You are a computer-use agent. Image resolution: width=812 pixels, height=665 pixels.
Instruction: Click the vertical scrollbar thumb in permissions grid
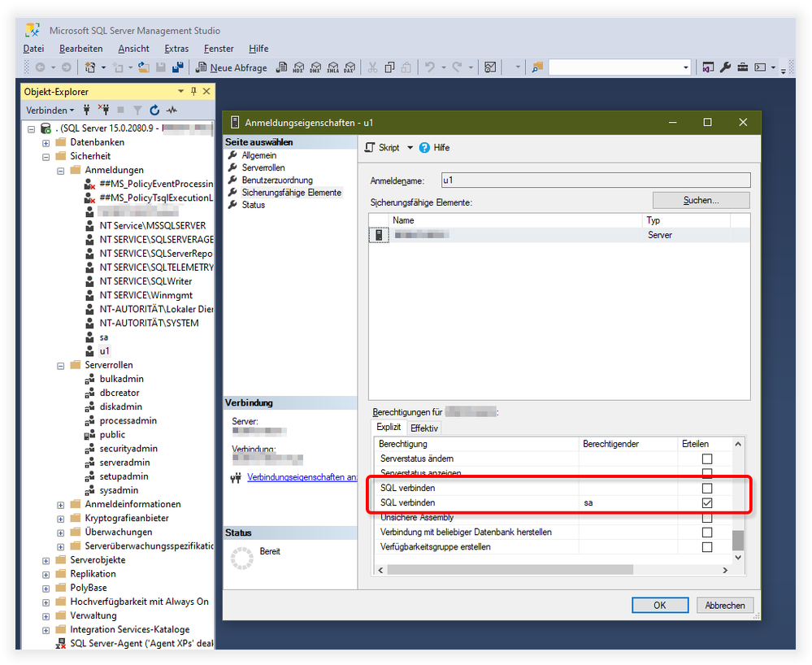tap(738, 541)
